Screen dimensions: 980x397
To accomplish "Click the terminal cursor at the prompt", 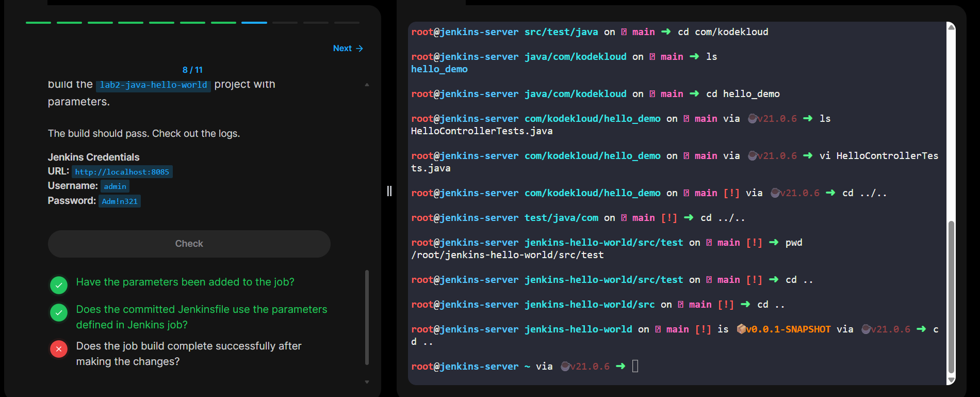I will tap(635, 366).
